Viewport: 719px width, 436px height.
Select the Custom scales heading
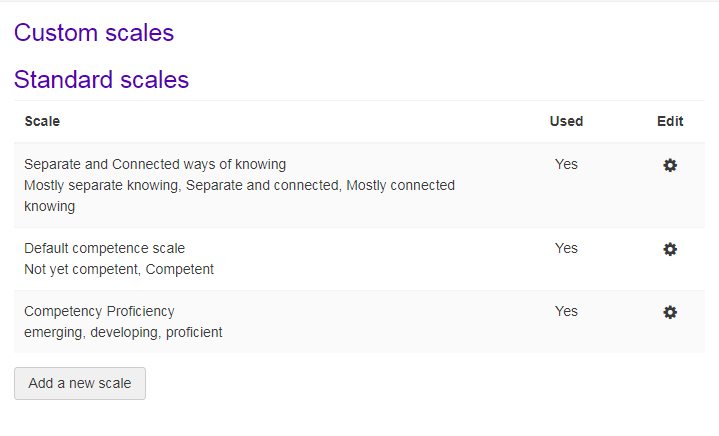coord(94,33)
